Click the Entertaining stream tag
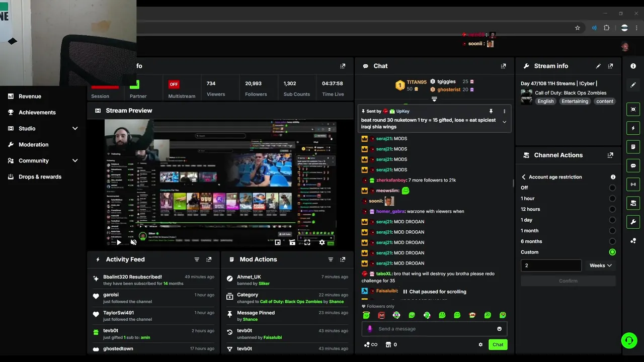 pyautogui.click(x=575, y=101)
